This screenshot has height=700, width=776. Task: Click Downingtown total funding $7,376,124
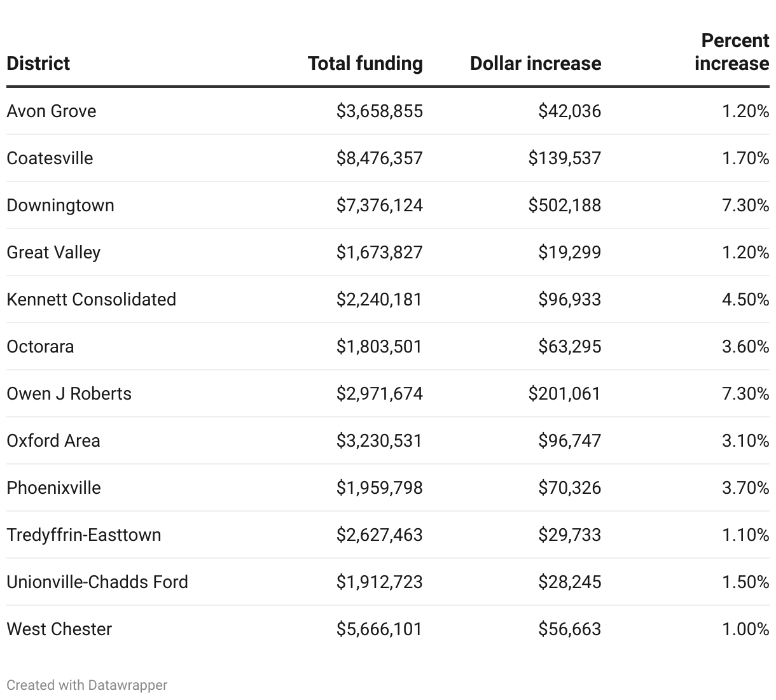[379, 206]
